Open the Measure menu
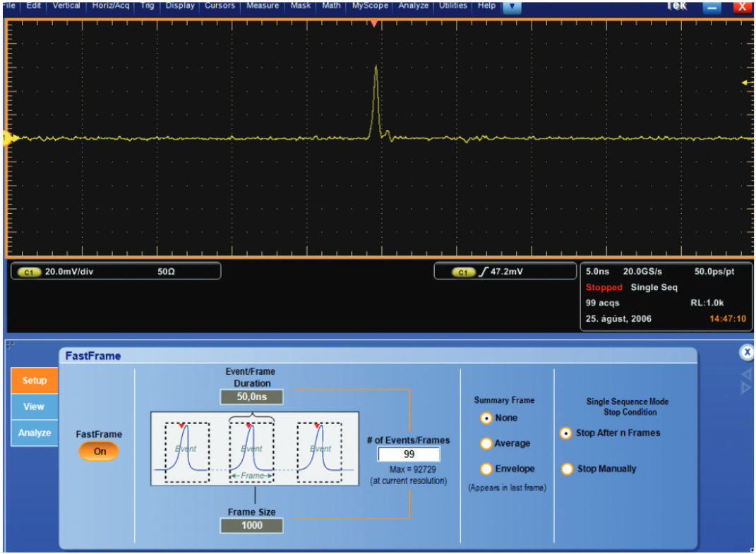The image size is (756, 554). pos(263,6)
